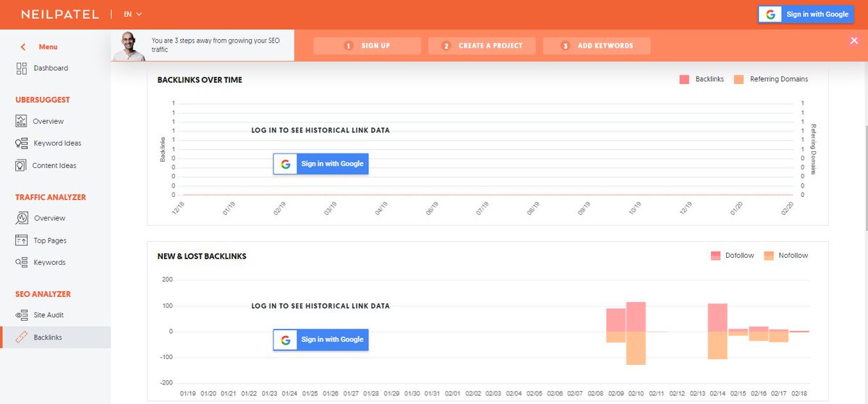This screenshot has height=404, width=868.
Task: Click the Menu label text
Action: point(48,47)
